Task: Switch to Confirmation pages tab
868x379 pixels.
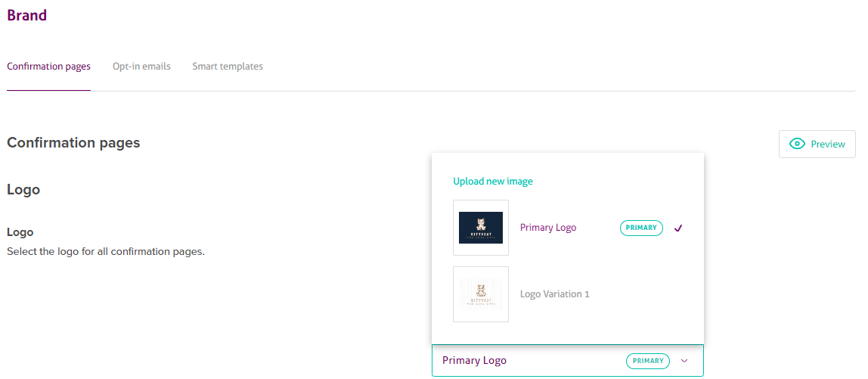Action: (48, 67)
